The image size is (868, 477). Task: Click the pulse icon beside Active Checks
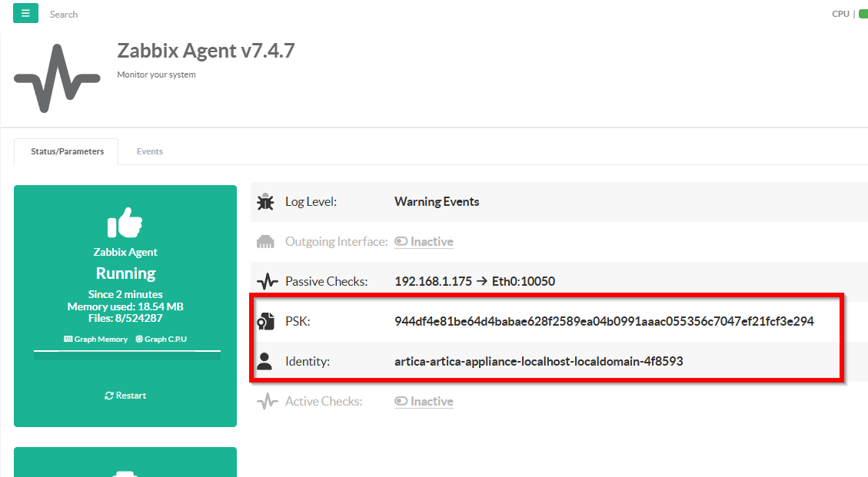266,402
